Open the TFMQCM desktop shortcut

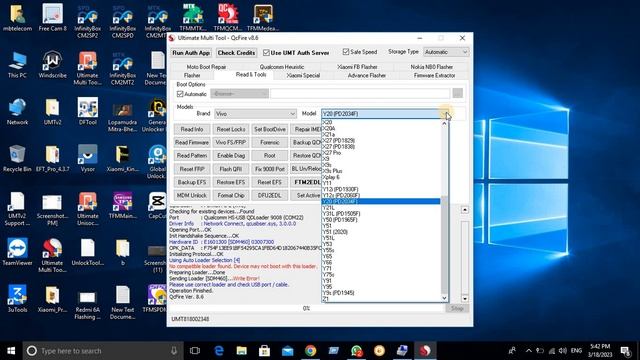(228, 18)
